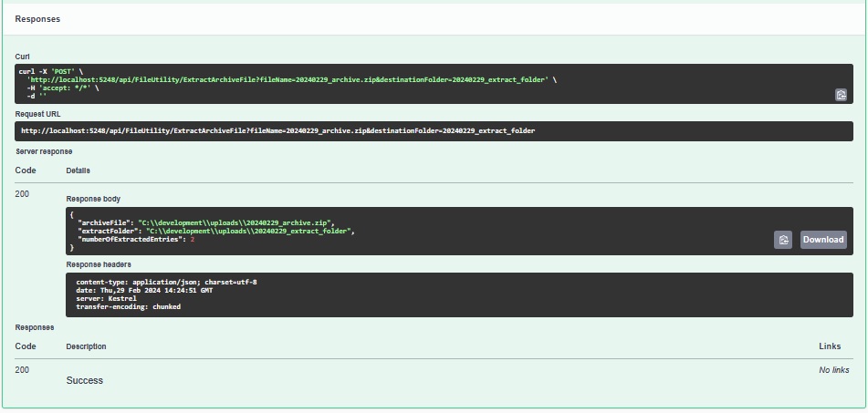The image size is (868, 413).
Task: Download the response body JSON
Action: (822, 240)
